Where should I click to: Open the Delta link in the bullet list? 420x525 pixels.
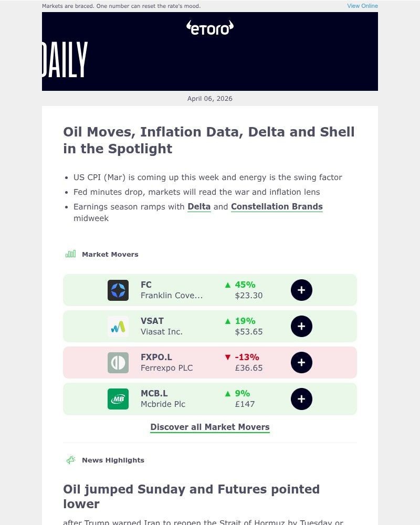pos(199,206)
